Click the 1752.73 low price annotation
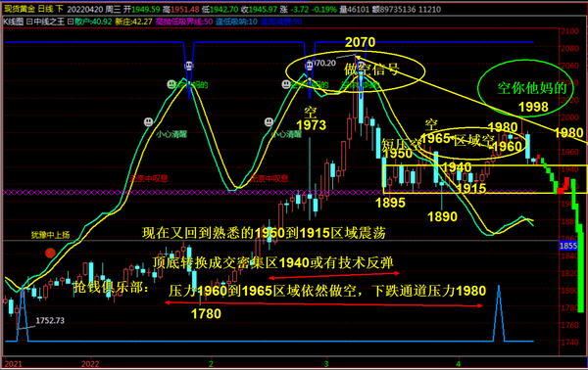588x370 pixels. 50,320
